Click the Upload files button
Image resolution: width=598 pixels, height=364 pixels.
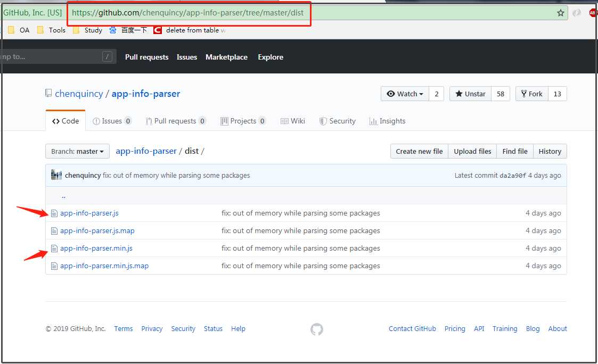pos(472,151)
